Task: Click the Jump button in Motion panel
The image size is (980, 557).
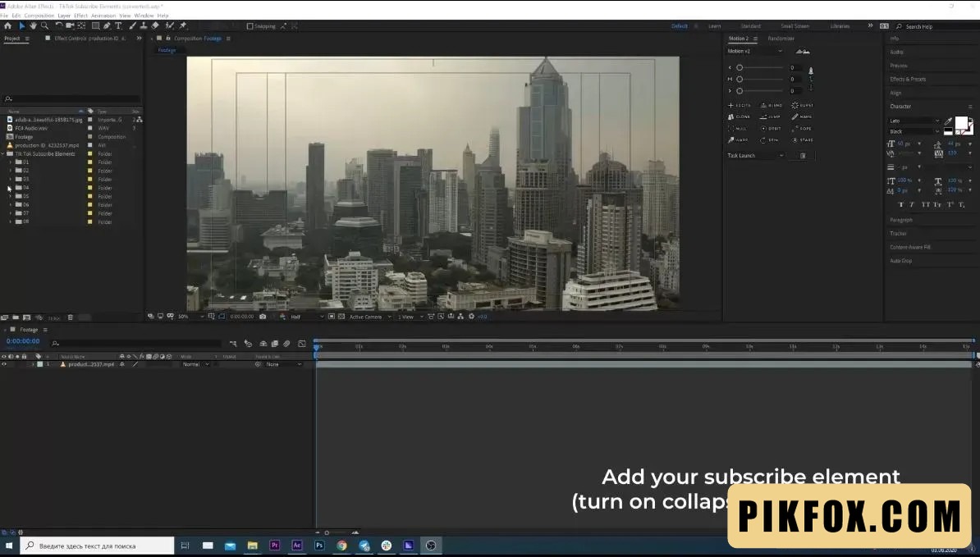Action: [772, 116]
